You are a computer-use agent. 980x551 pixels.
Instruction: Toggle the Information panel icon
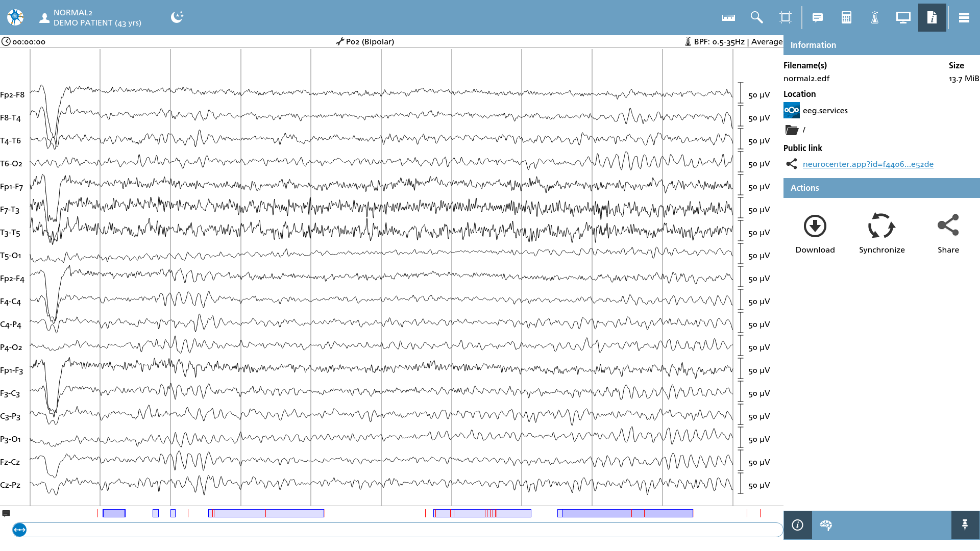pos(932,18)
